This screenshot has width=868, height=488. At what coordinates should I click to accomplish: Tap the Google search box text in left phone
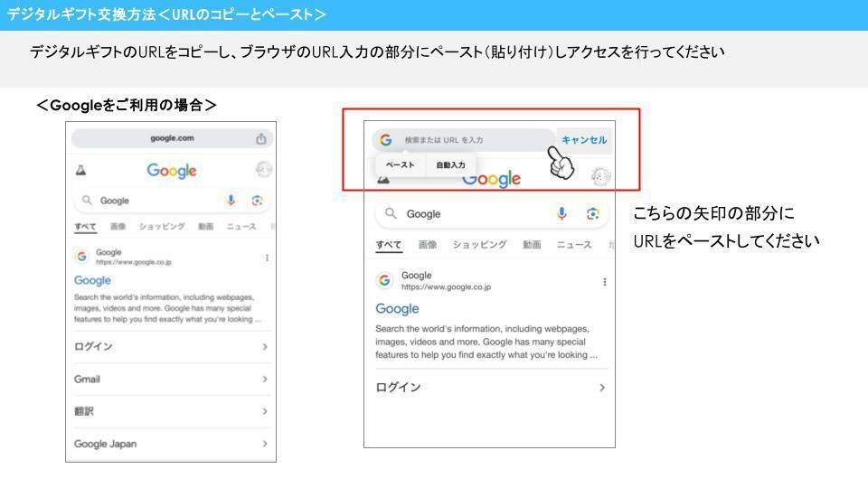115,201
